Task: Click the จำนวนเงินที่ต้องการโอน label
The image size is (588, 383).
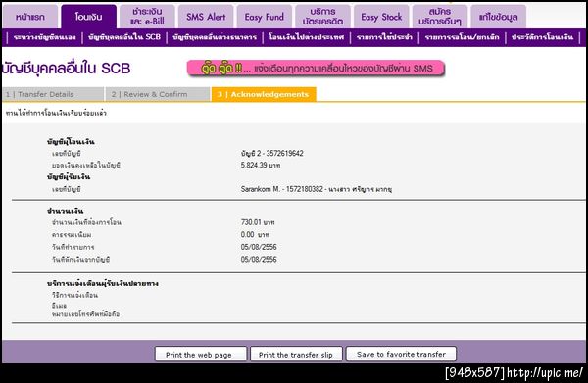Action: click(x=86, y=222)
